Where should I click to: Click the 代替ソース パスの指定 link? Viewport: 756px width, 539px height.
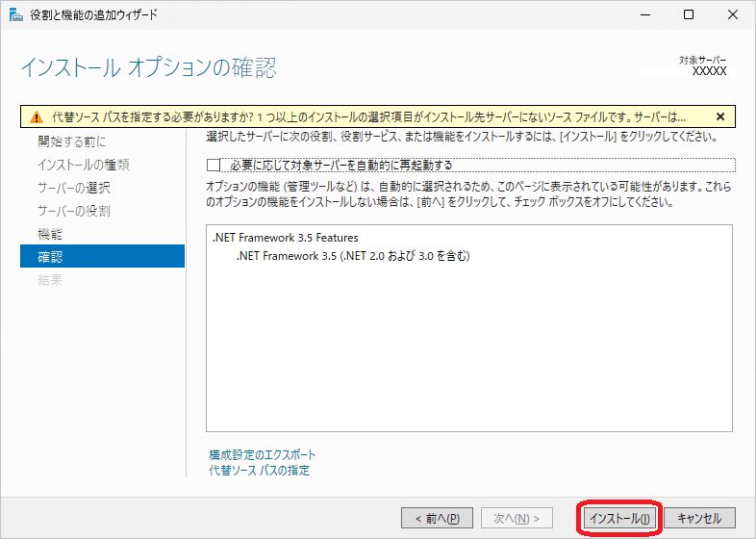click(x=259, y=471)
